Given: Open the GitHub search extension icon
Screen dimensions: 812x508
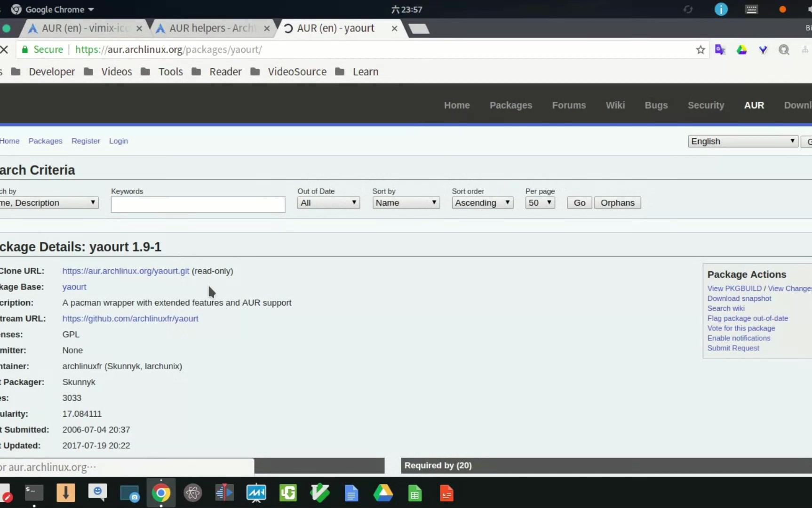Looking at the screenshot, I should (784, 49).
